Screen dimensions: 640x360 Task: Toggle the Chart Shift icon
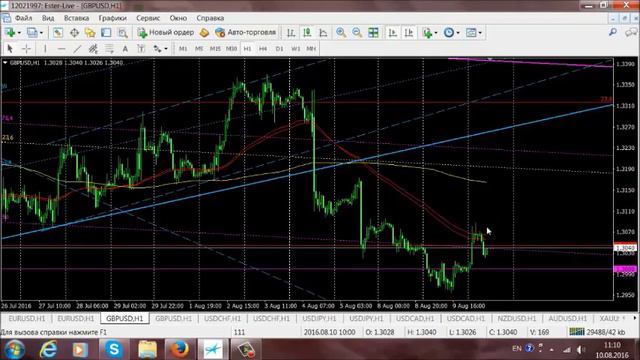[x=409, y=33]
